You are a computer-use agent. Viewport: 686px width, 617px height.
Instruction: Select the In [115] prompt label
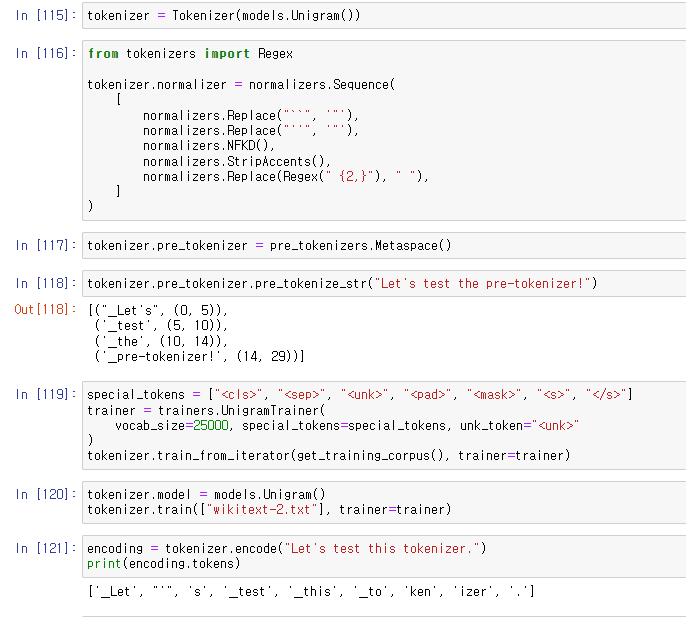[46, 15]
